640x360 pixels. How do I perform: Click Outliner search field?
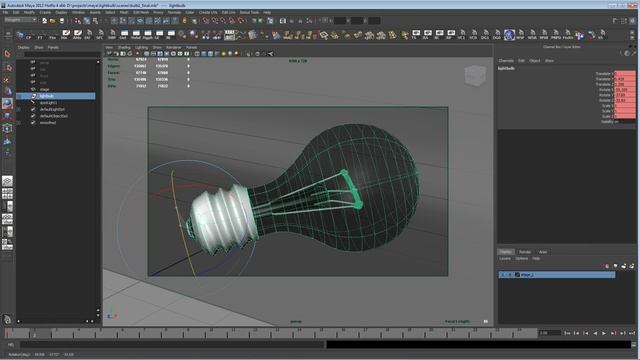click(62, 54)
